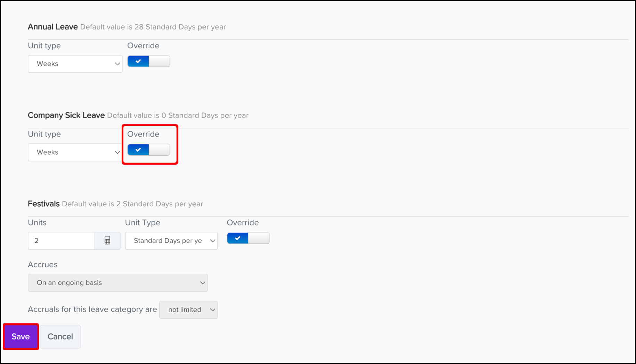
Task: Click the calculator icon beside Festivals Units
Action: point(107,240)
